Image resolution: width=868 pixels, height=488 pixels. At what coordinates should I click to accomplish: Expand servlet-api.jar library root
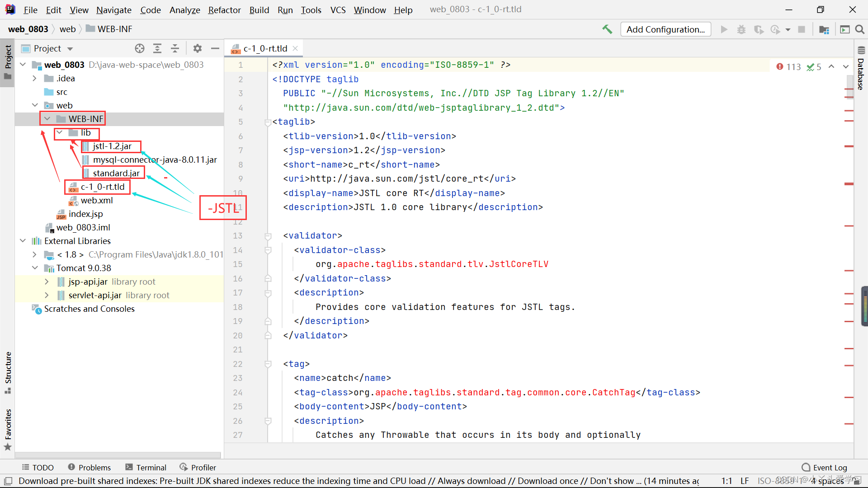(47, 295)
